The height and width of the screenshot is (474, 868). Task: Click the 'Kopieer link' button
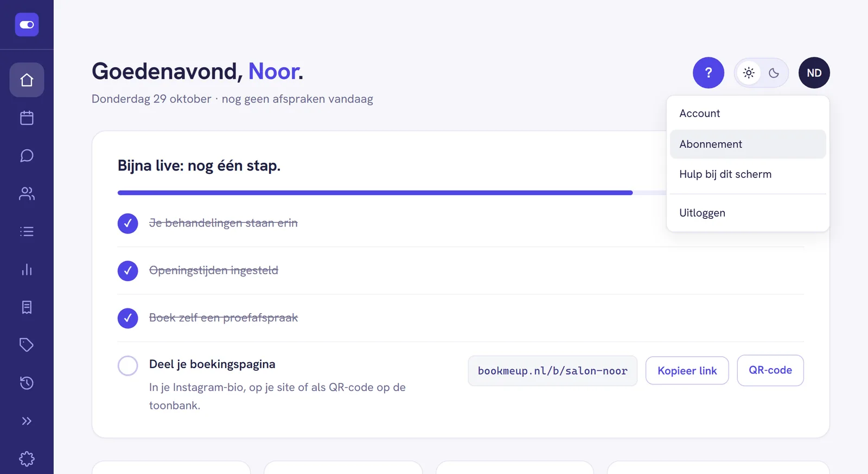pos(687,370)
